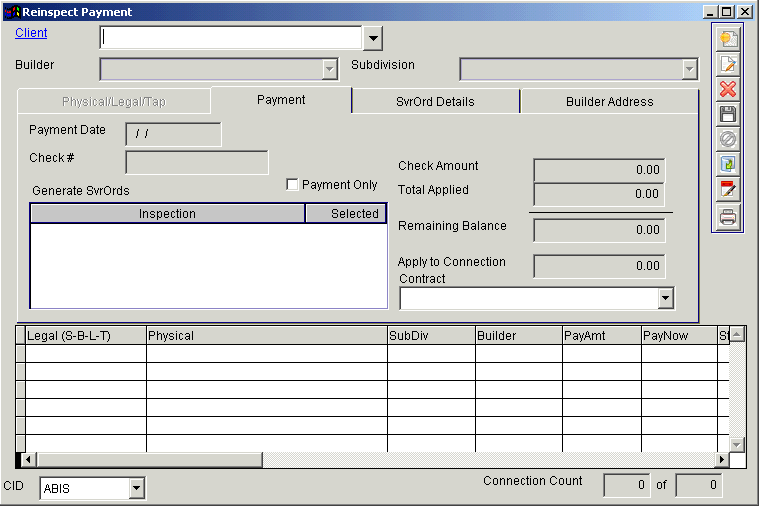The height and width of the screenshot is (506, 759).
Task: Click the grid's vertical scrollbar down arrow
Action: pyautogui.click(x=737, y=443)
